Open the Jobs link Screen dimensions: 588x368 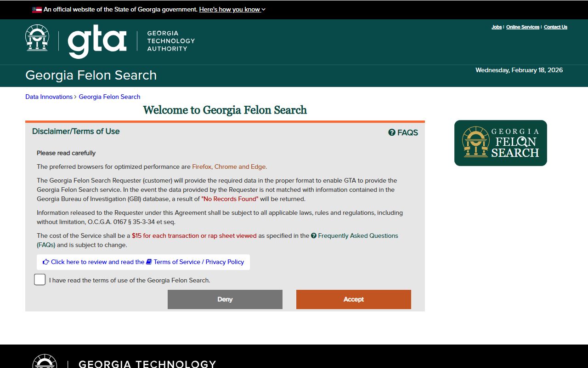tap(497, 27)
